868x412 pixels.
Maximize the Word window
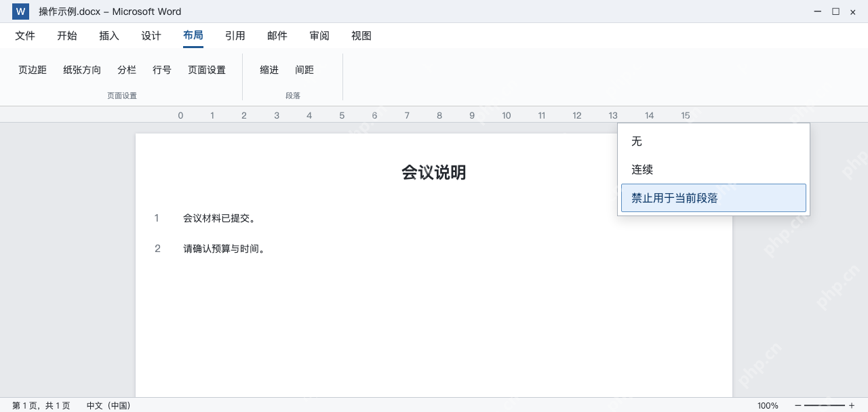(835, 12)
